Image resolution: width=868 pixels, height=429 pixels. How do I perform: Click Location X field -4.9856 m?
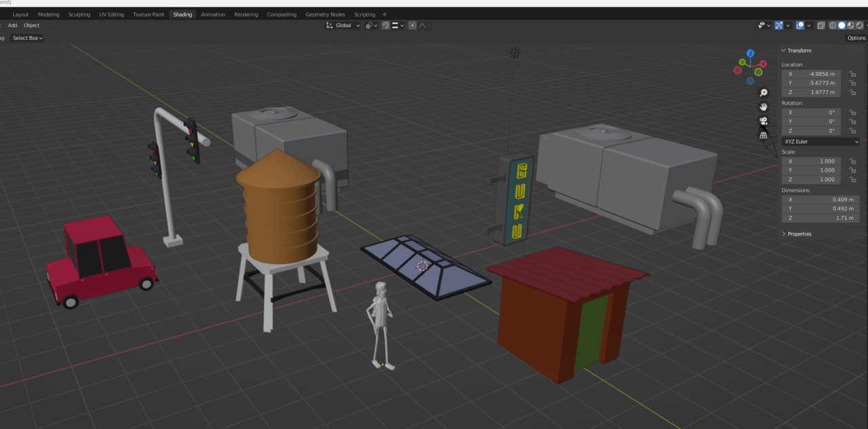point(811,74)
